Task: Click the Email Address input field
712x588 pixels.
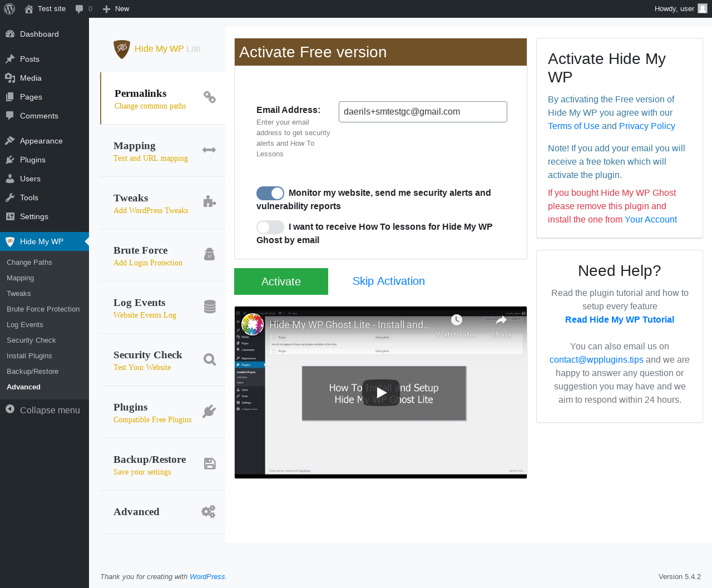Action: point(423,112)
